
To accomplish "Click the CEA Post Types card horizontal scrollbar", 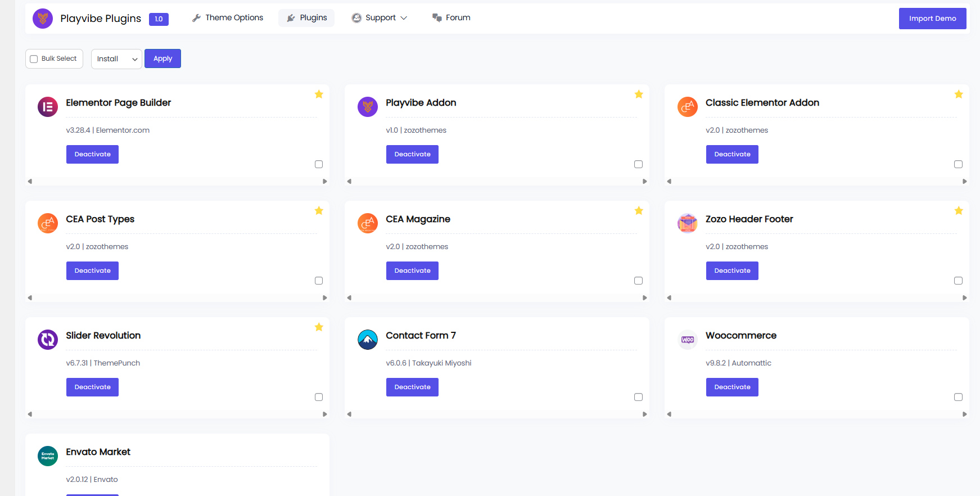I will tap(177, 298).
